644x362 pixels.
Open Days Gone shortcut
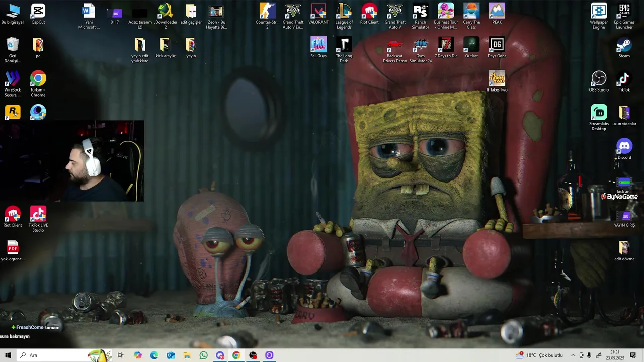(497, 48)
